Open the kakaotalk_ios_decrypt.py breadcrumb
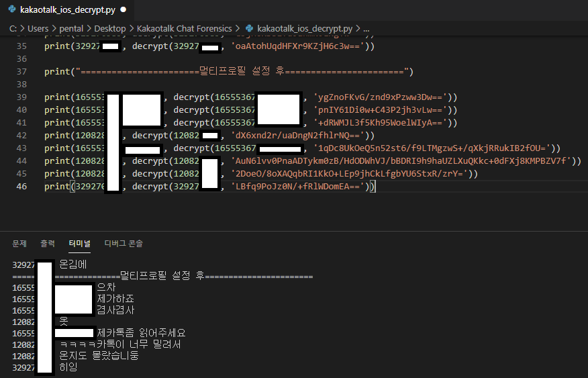The image size is (588, 378). [305, 28]
